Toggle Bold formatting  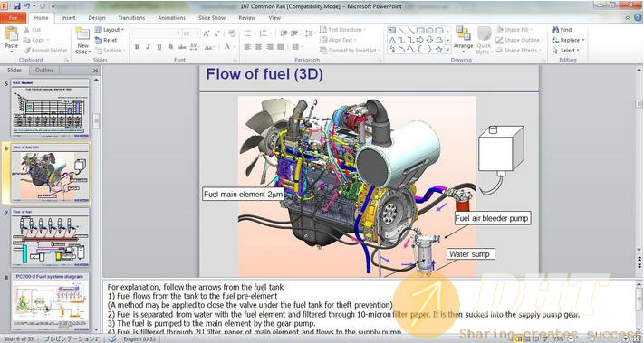coord(137,47)
